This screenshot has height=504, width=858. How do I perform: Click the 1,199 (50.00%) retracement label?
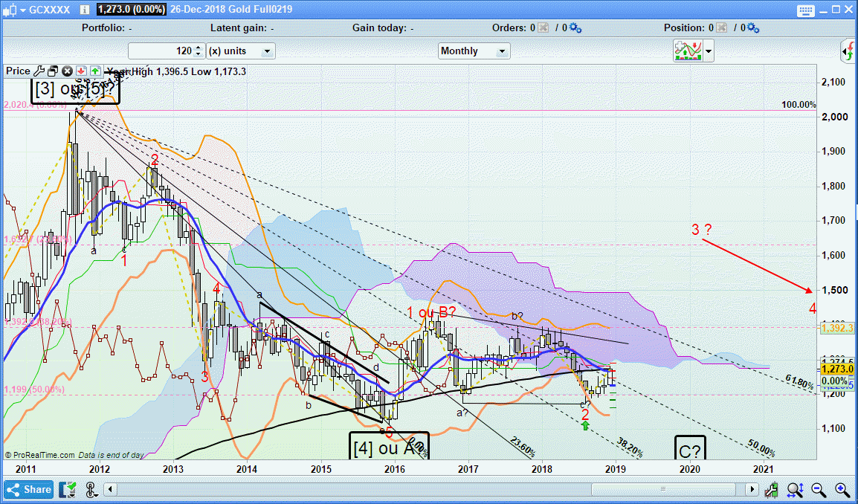(x=34, y=389)
